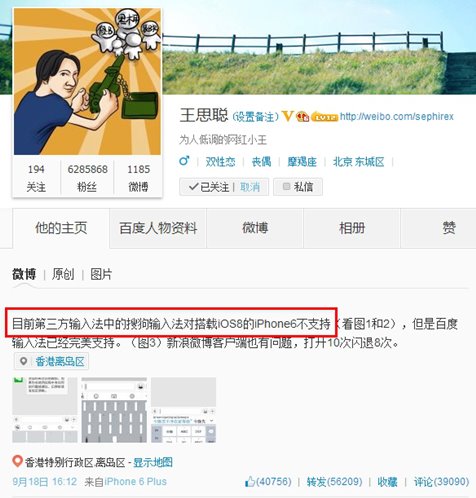Open 私信 private message button
Viewport: 476px width, 498px height.
pyautogui.click(x=298, y=187)
